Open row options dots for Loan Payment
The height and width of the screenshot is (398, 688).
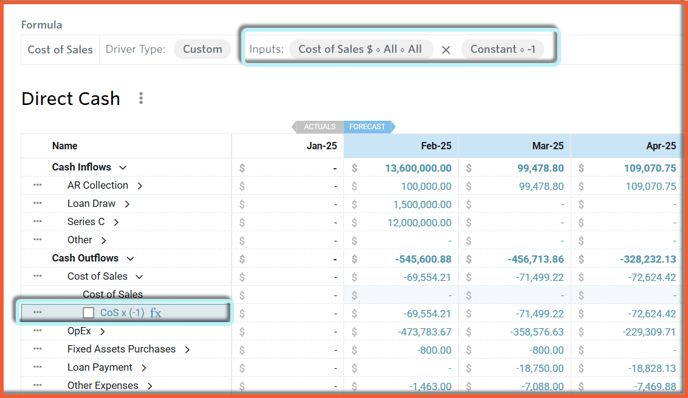(x=38, y=367)
